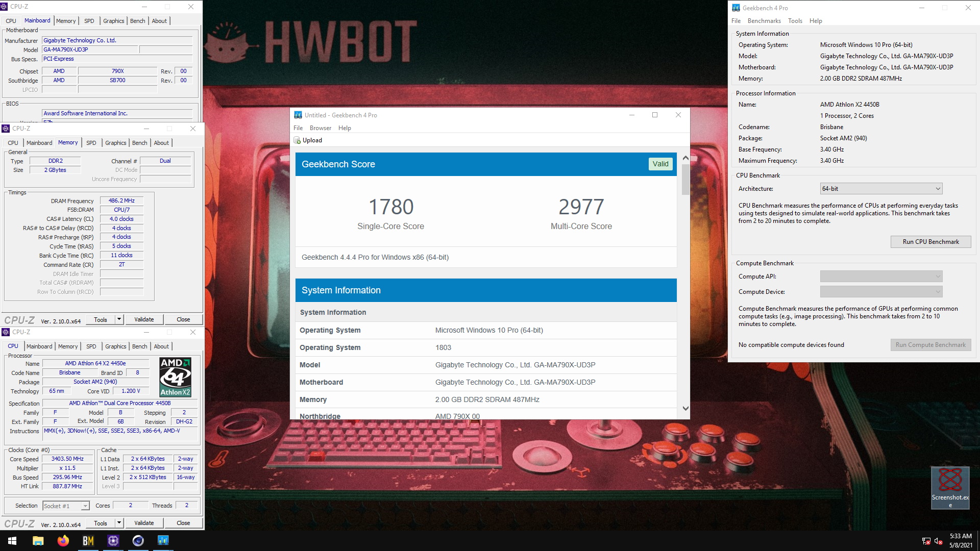This screenshot has height=551, width=980.
Task: Click the Geekbench 4.4.4 Pro version line
Action: coord(375,257)
